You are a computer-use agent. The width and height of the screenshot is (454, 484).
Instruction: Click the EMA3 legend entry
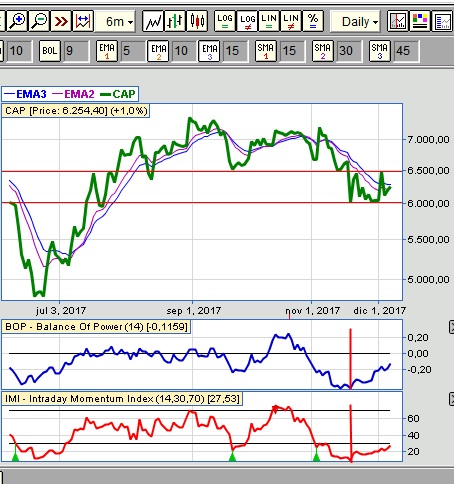click(25, 94)
